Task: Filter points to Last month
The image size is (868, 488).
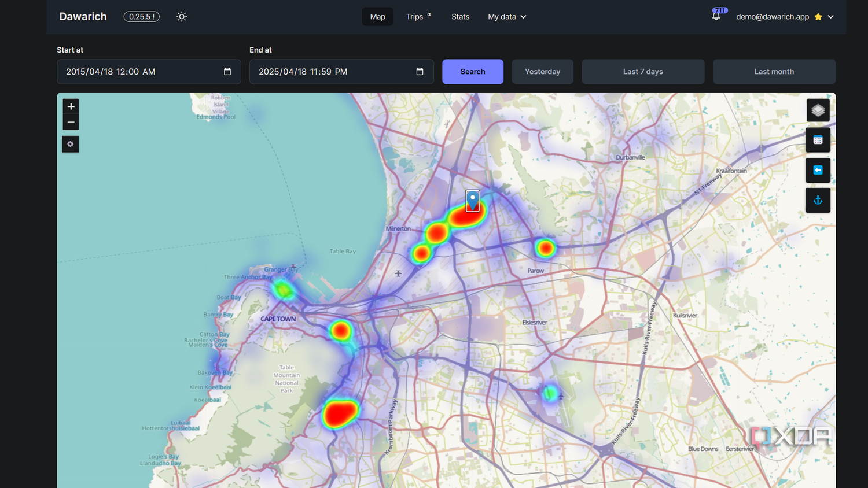Action: pos(774,72)
